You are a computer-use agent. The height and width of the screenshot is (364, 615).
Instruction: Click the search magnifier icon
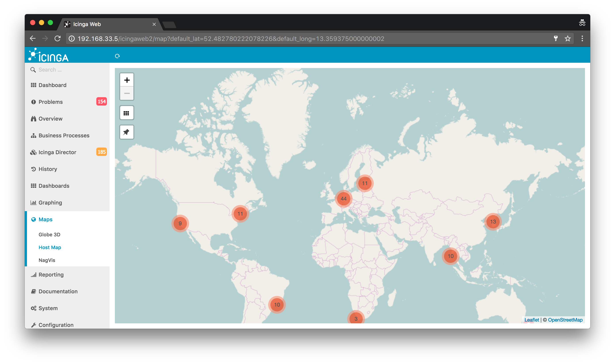(33, 70)
